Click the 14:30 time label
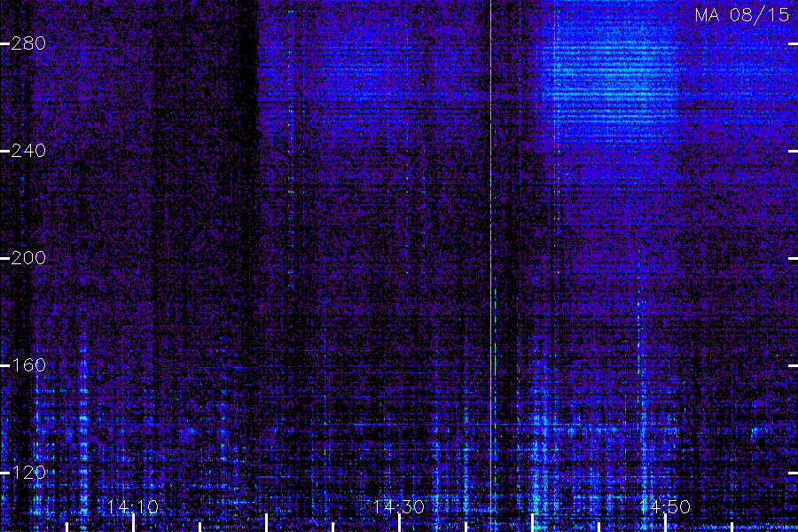This screenshot has width=798, height=532. tap(399, 506)
